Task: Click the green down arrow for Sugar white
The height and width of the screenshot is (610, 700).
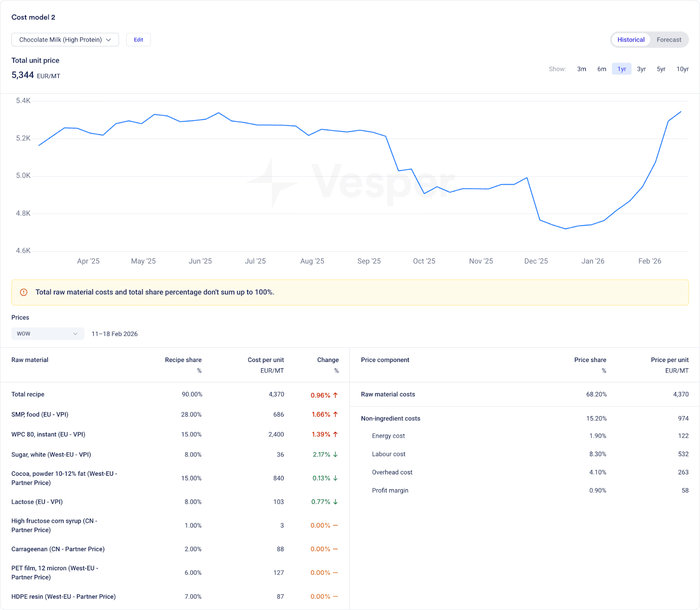Action: tap(336, 454)
